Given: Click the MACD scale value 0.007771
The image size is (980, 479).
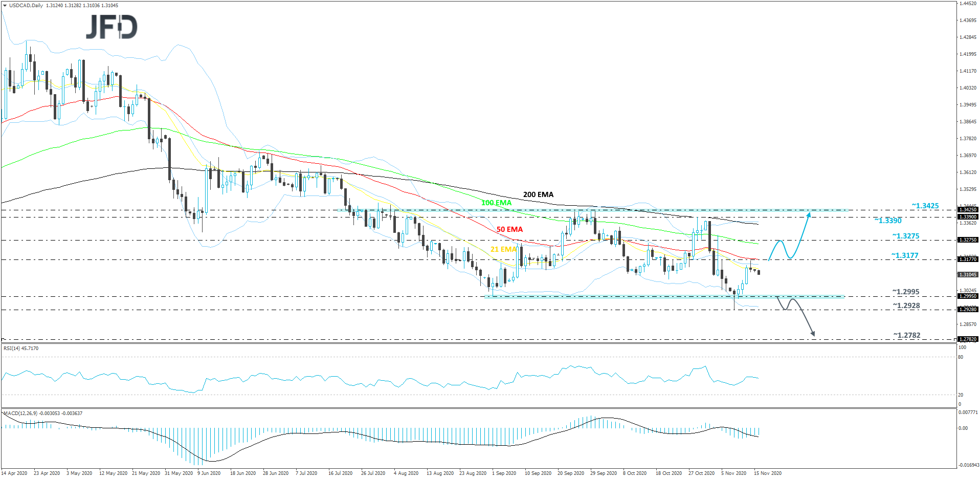Looking at the screenshot, I should 968,412.
